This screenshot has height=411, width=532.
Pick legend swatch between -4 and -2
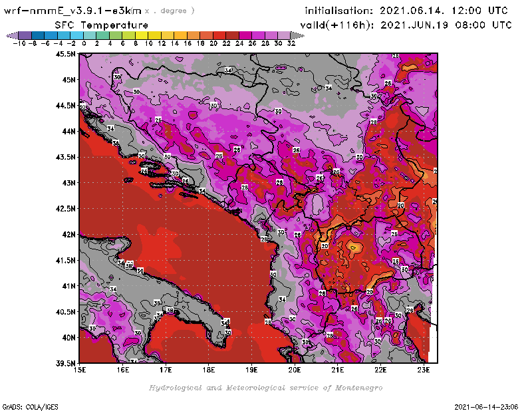64,36
